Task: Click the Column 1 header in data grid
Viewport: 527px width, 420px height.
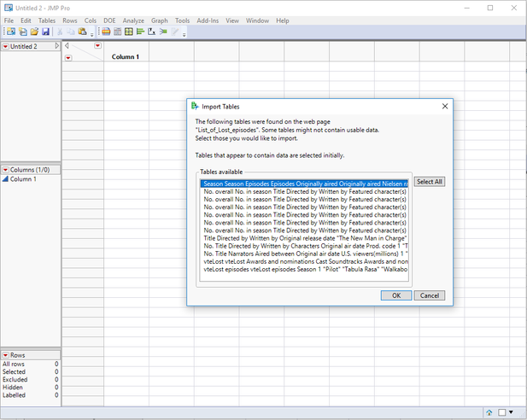Action: (x=125, y=57)
